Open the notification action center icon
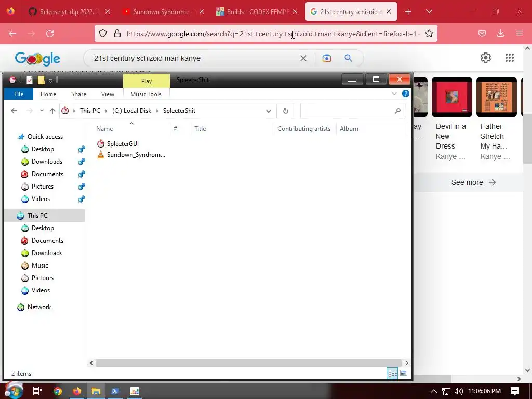This screenshot has height=399, width=532. tap(515, 391)
